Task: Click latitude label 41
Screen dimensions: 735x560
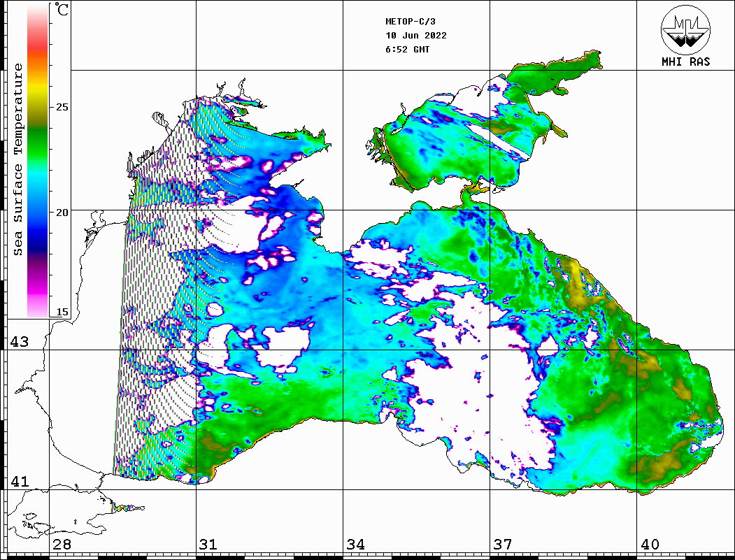Action: tap(19, 482)
